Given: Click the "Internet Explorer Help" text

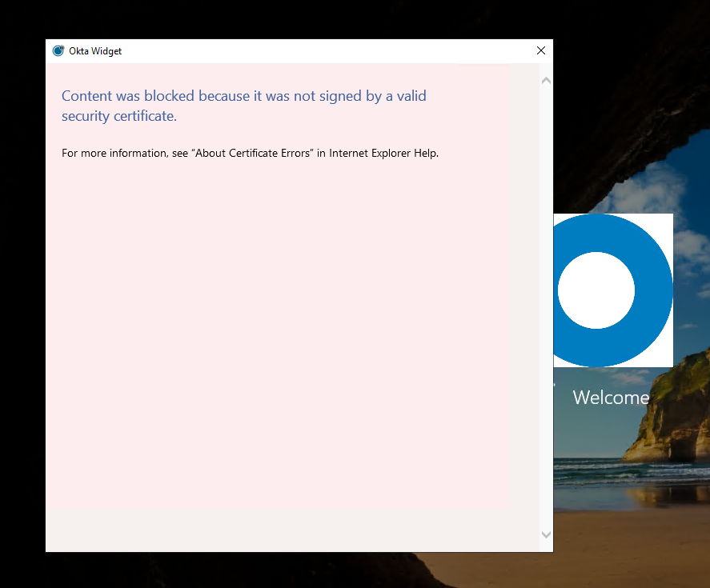Looking at the screenshot, I should coord(383,153).
